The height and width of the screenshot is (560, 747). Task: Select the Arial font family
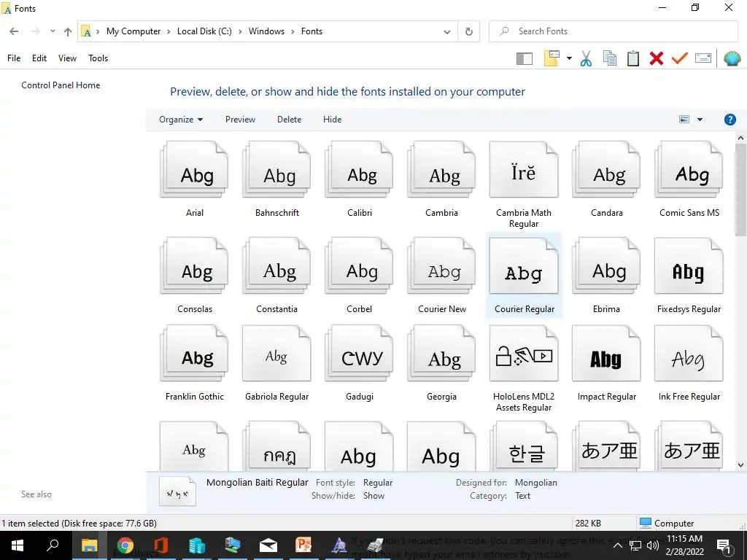[x=194, y=179]
